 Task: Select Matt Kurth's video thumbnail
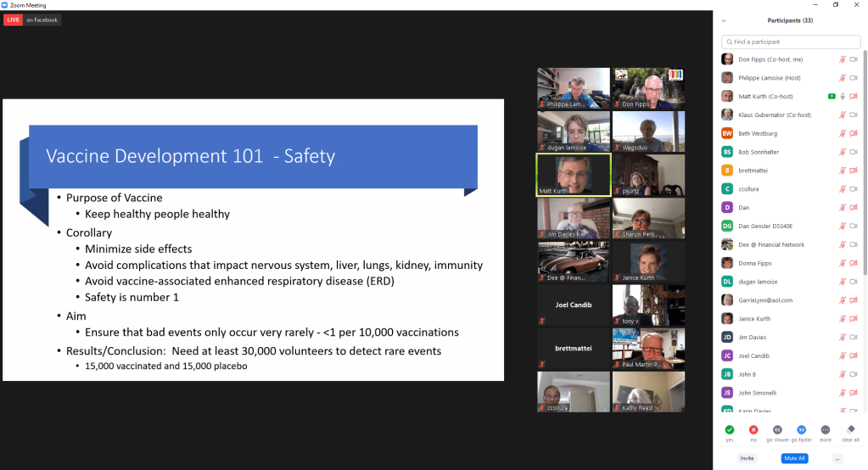(x=573, y=175)
